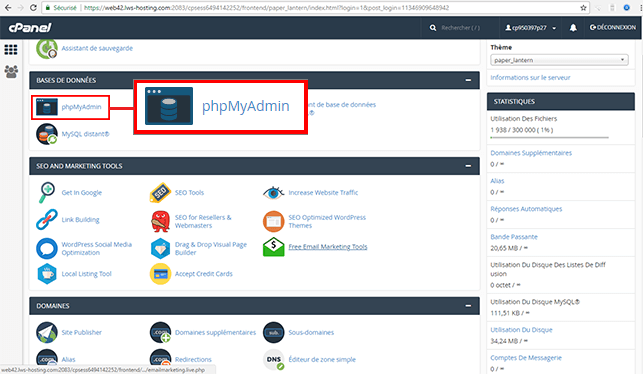The image size is (643, 374).
Task: Click the Get In Google text link
Action: click(x=82, y=192)
